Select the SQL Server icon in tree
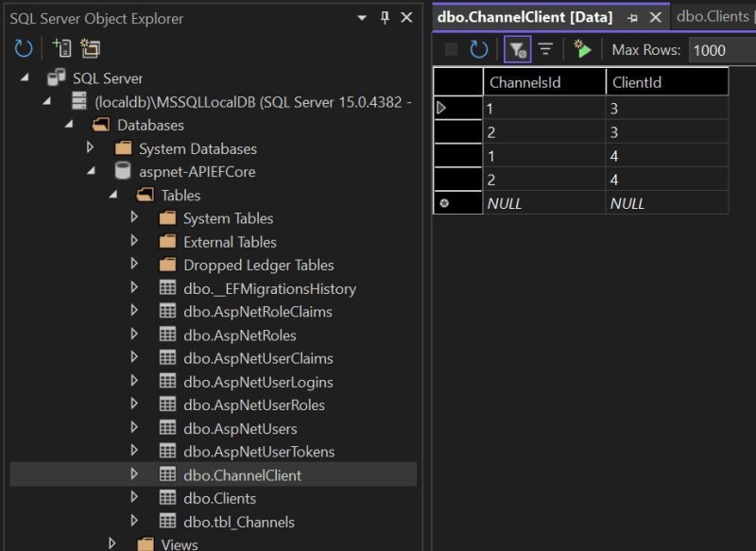 (57, 77)
